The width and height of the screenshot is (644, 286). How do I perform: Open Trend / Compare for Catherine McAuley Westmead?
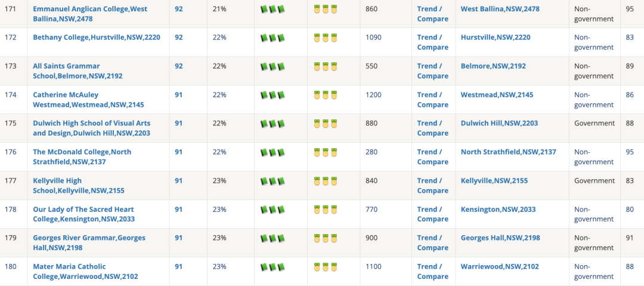432,100
